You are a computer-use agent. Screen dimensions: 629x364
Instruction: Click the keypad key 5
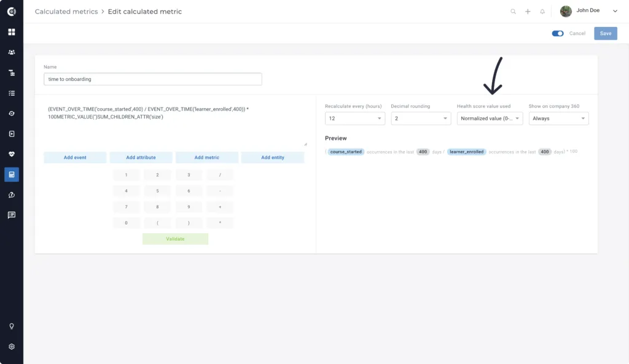[x=157, y=191]
